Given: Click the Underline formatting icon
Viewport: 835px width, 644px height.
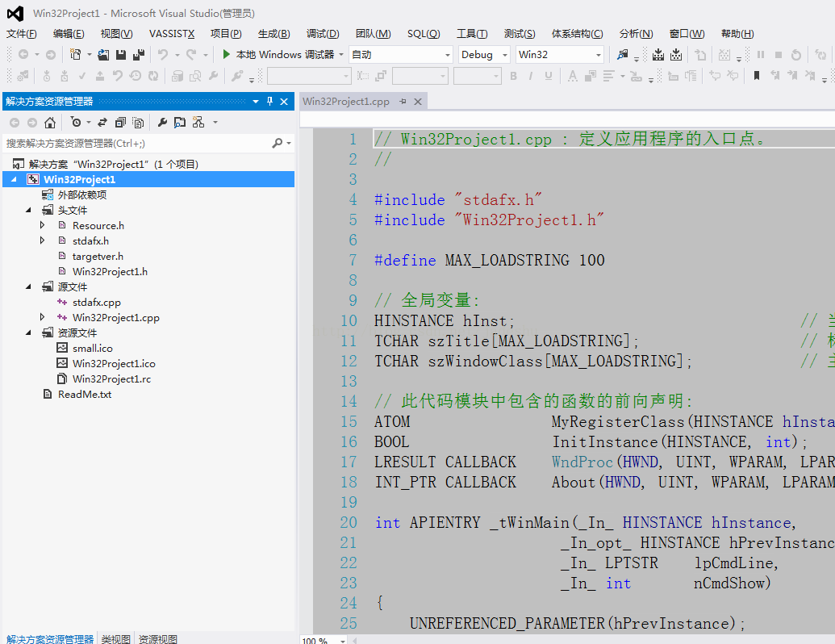Looking at the screenshot, I should 549,76.
